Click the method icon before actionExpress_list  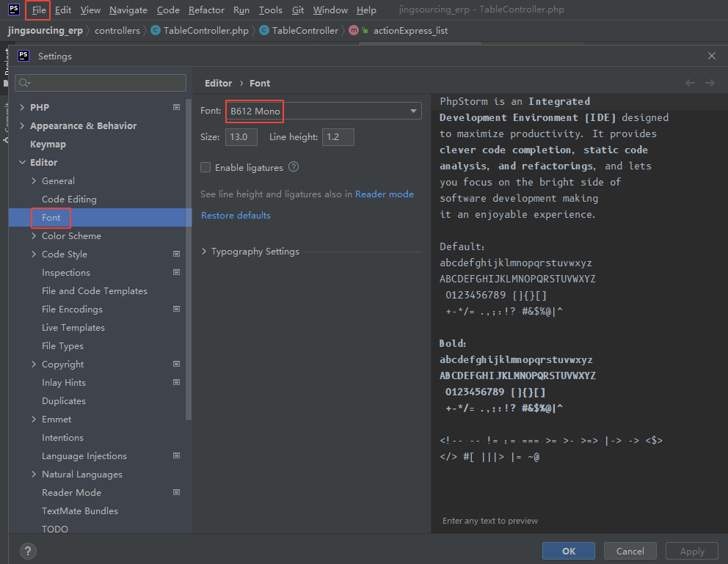354,31
